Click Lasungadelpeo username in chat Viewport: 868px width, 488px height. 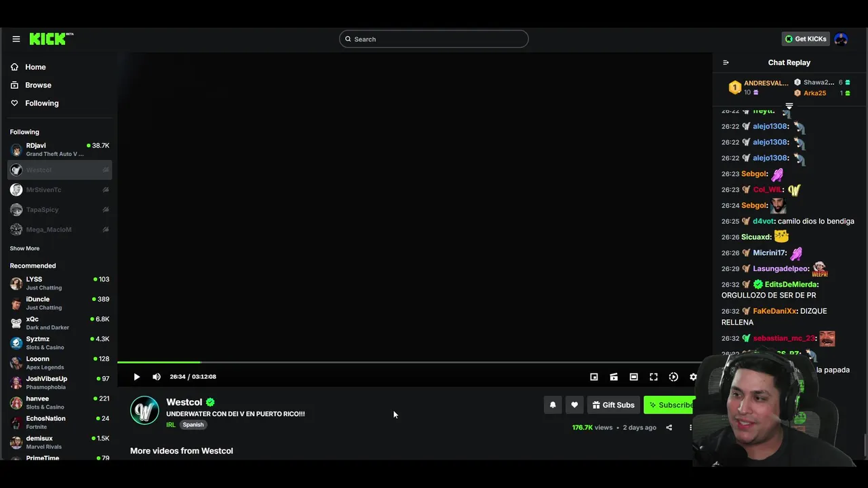pos(781,269)
